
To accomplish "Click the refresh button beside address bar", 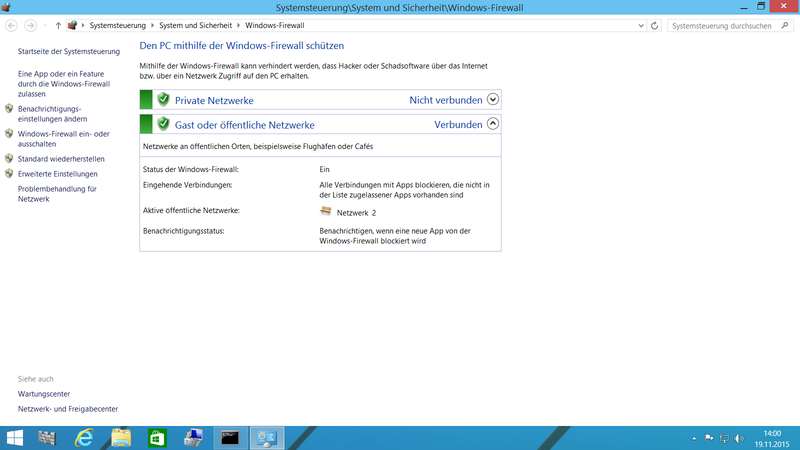I will point(653,25).
